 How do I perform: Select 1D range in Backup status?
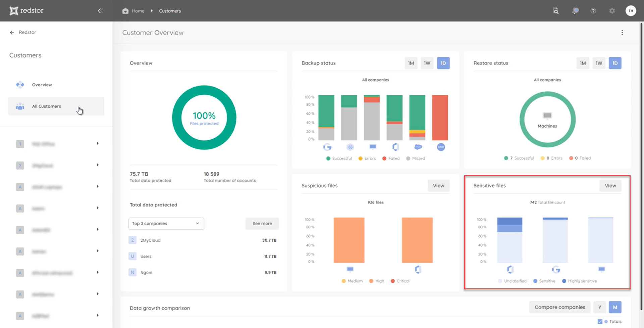443,63
